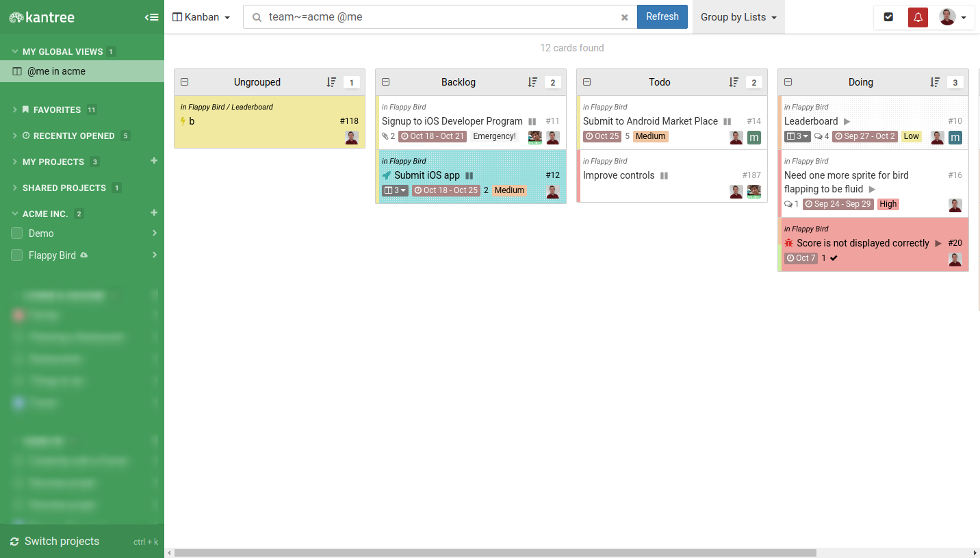Sort the Ungrouped column
This screenshot has height=558, width=980.
(331, 82)
